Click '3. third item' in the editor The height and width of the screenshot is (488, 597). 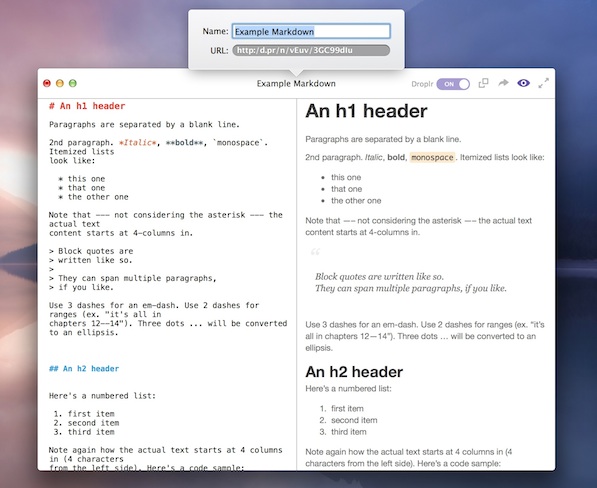pos(84,432)
